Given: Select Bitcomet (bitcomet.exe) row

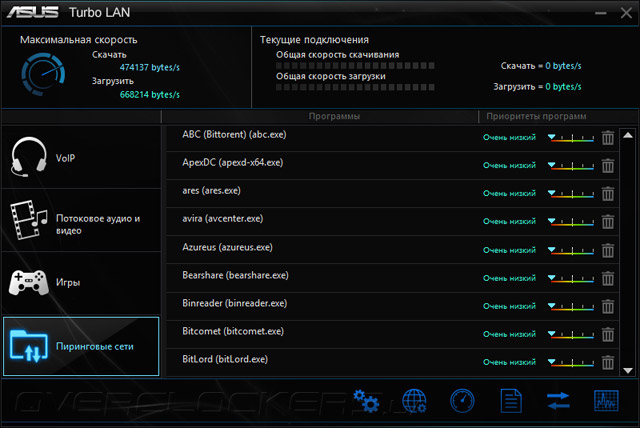Looking at the screenshot, I should point(392,335).
